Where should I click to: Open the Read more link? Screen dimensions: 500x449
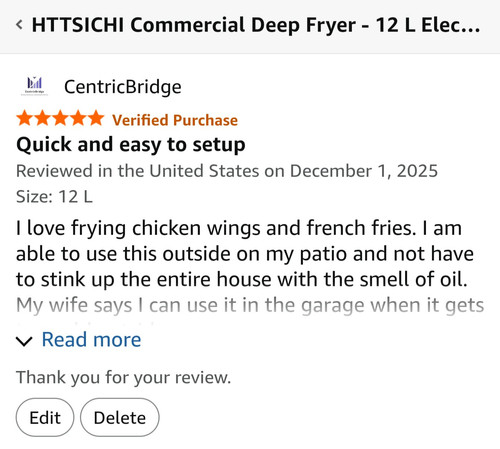(91, 340)
